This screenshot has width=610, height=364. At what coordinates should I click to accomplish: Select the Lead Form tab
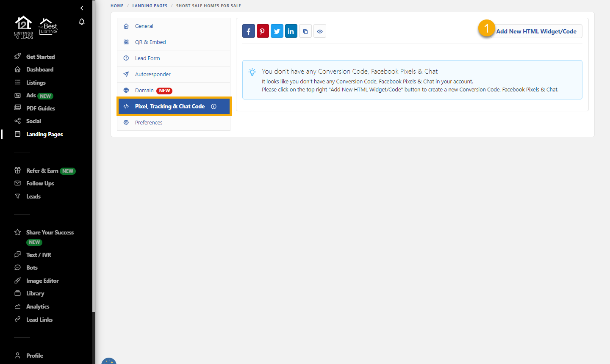click(x=147, y=58)
